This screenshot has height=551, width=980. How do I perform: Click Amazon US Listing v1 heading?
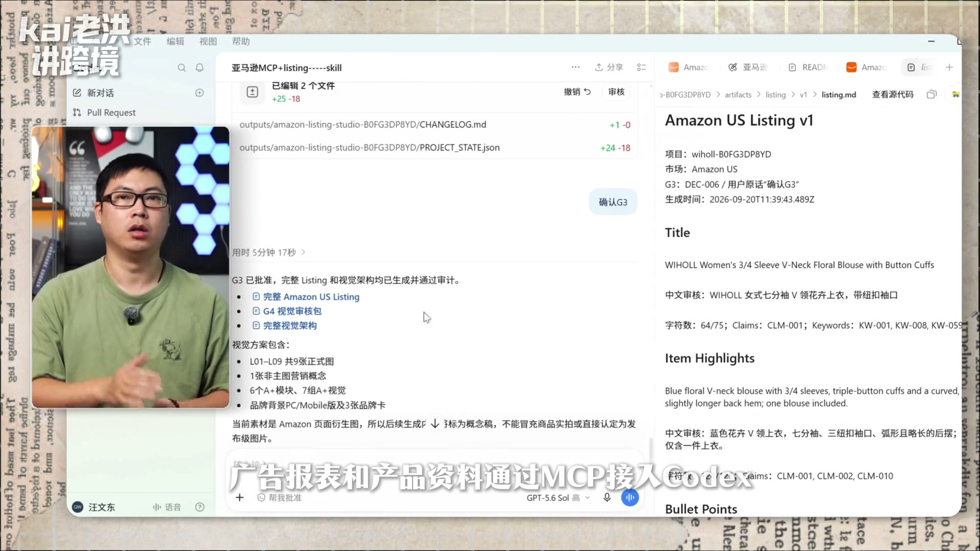tap(739, 120)
